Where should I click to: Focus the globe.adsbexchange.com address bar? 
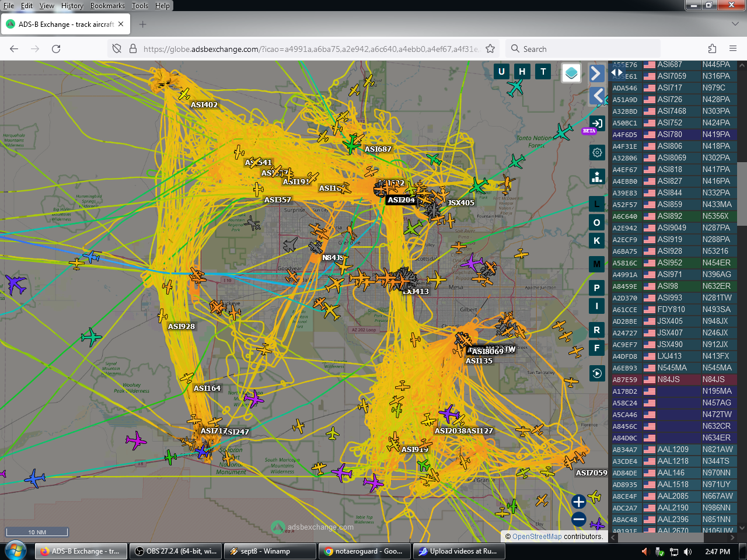click(310, 49)
